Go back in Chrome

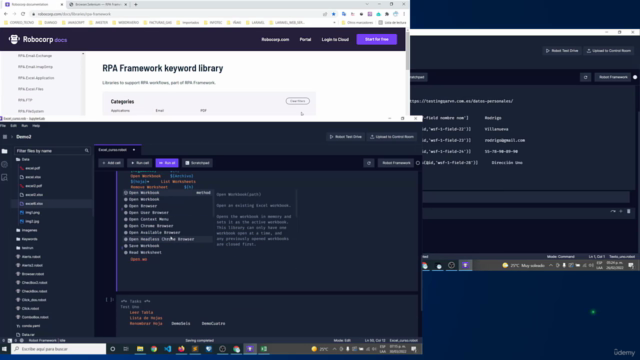6,14
